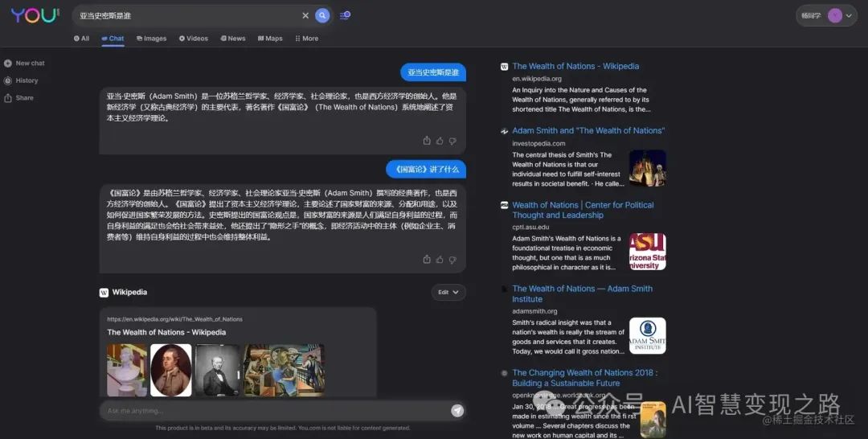This screenshot has height=439, width=868.
Task: Open chat History
Action: (x=21, y=80)
